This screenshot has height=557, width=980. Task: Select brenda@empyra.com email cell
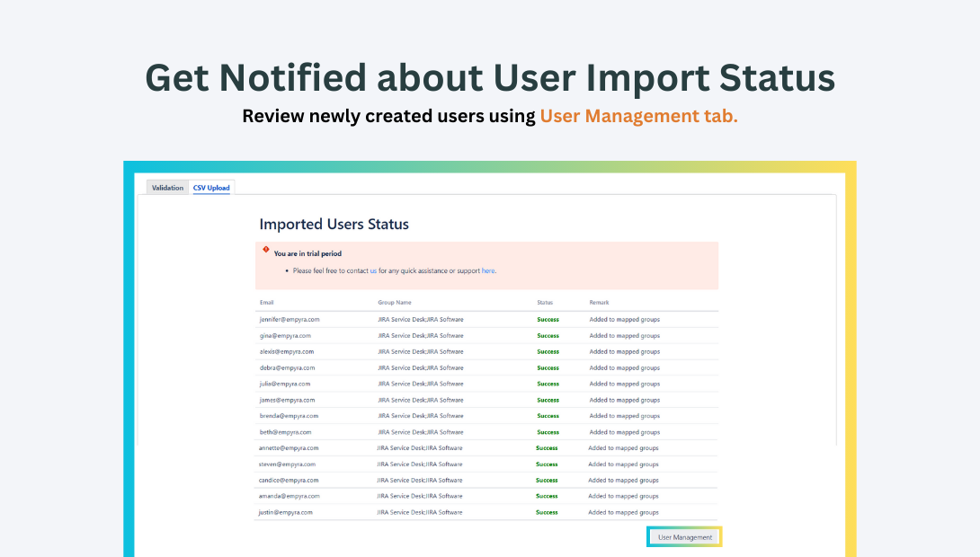click(289, 416)
